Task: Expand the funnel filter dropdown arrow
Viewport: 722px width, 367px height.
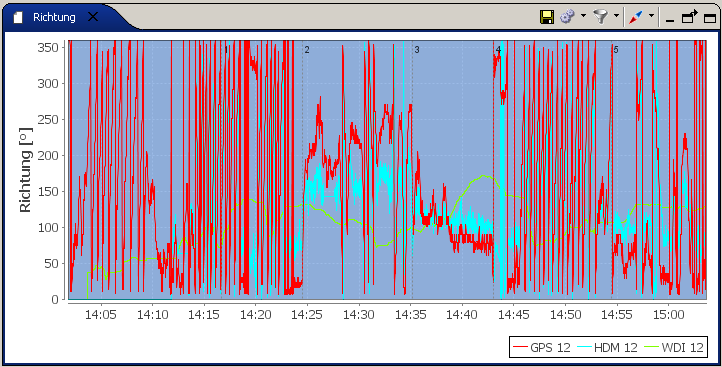Action: coord(616,16)
